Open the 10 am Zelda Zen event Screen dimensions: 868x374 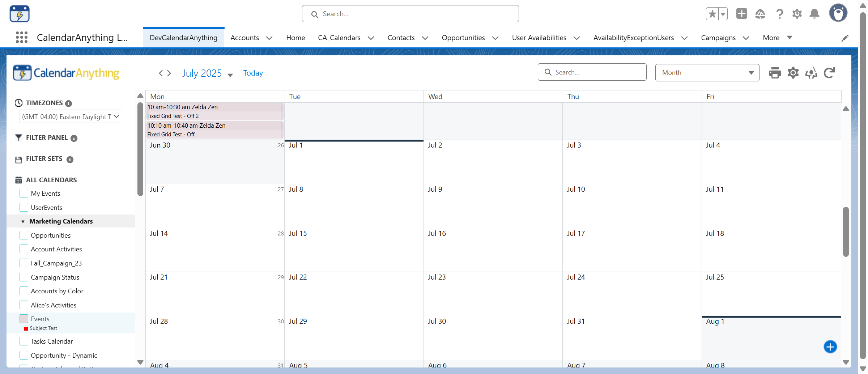pyautogui.click(x=214, y=111)
